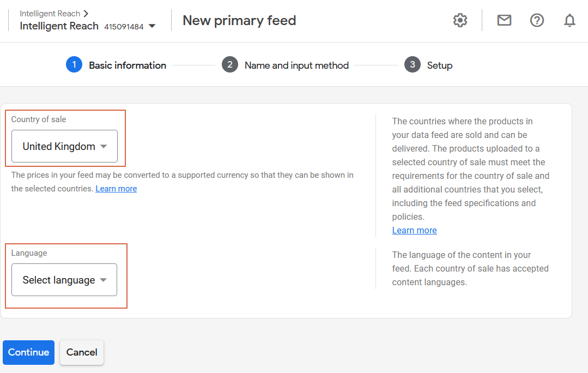Go to step 2 Name and input method
The height and width of the screenshot is (373, 588).
pyautogui.click(x=285, y=65)
